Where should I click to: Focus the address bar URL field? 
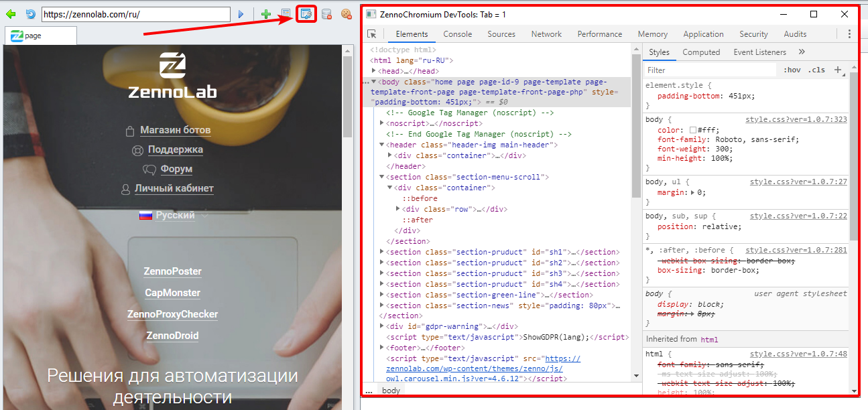(x=137, y=14)
